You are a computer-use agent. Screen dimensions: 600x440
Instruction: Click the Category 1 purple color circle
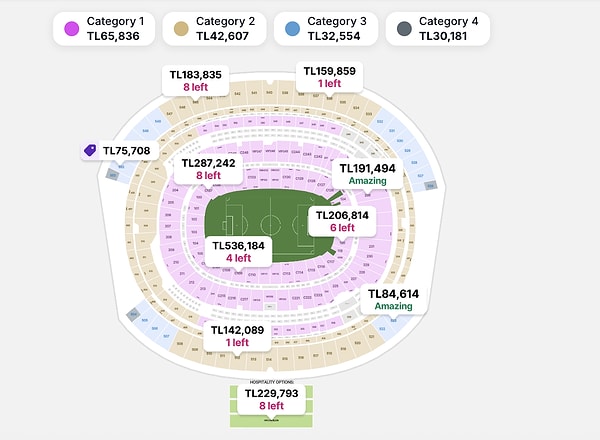71,30
